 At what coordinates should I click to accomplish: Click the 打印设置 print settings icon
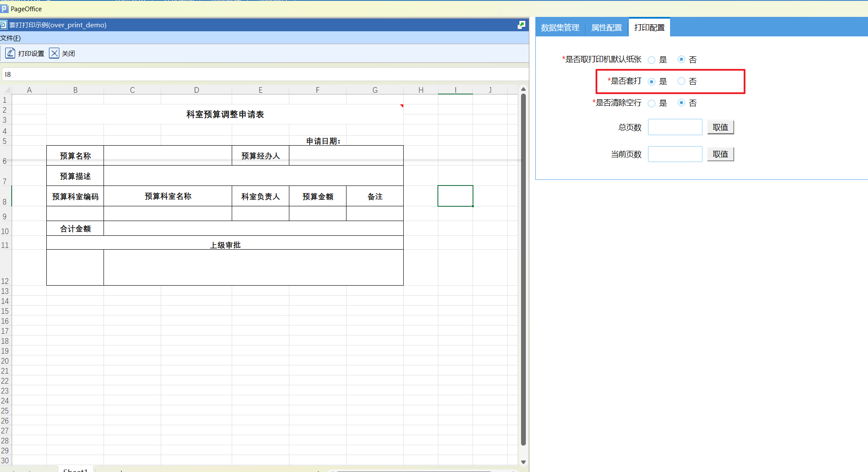pyautogui.click(x=10, y=53)
